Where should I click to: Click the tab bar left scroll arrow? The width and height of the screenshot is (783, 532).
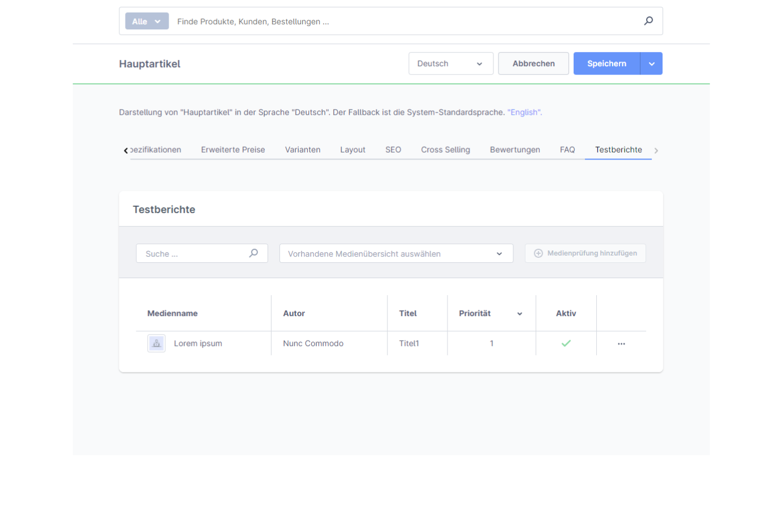pyautogui.click(x=126, y=150)
